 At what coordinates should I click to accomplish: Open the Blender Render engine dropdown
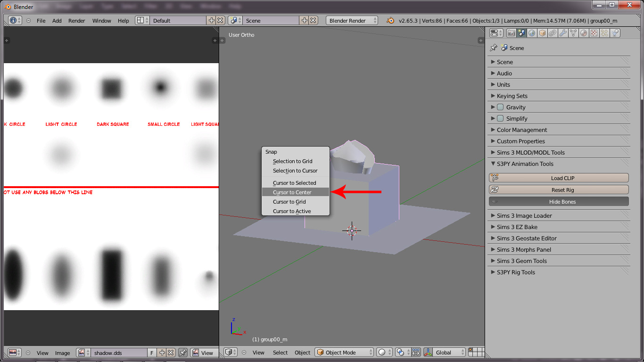352,21
